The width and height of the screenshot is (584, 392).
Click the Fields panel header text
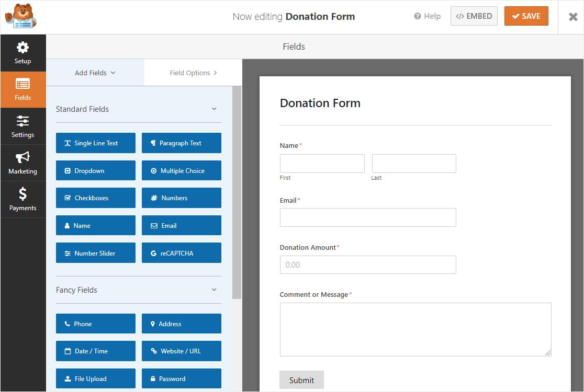click(x=294, y=47)
